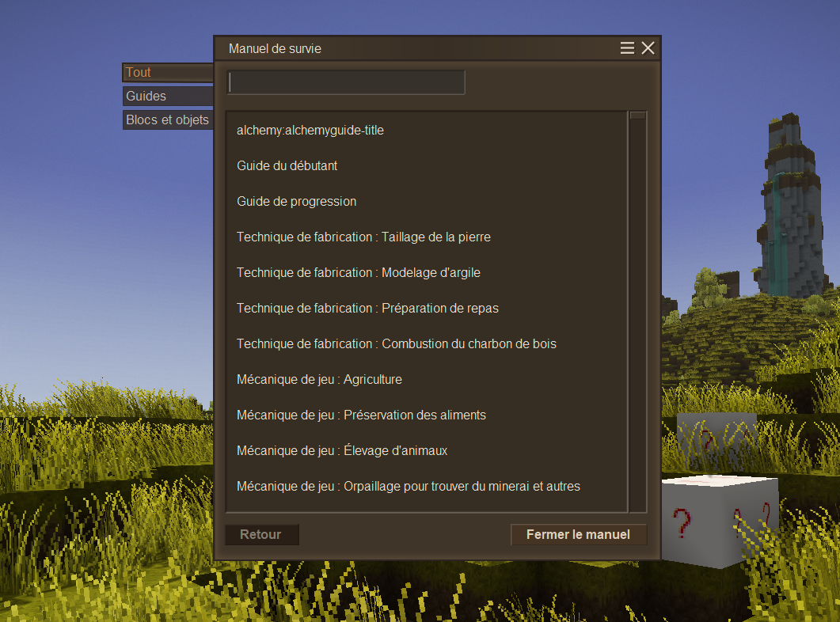
Task: Open Préservation des aliments entry
Action: (361, 415)
